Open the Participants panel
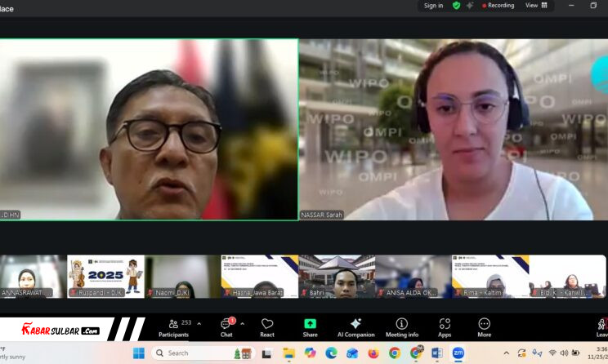Screen dimensions: 608x364 tap(173, 327)
